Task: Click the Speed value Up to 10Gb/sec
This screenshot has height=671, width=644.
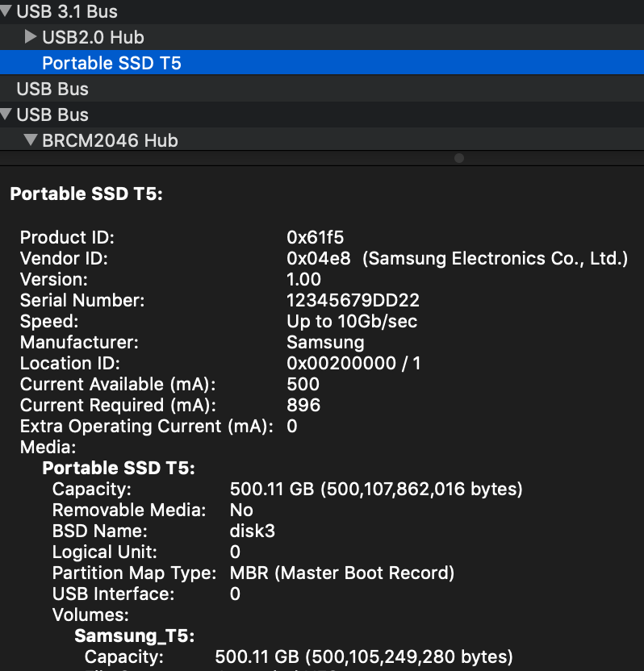Action: click(352, 322)
